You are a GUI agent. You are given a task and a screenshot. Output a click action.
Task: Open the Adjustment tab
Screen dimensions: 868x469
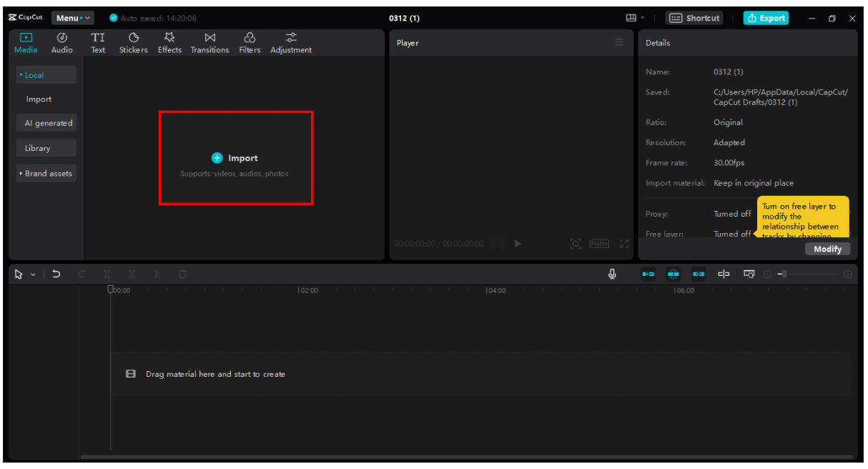pyautogui.click(x=291, y=43)
